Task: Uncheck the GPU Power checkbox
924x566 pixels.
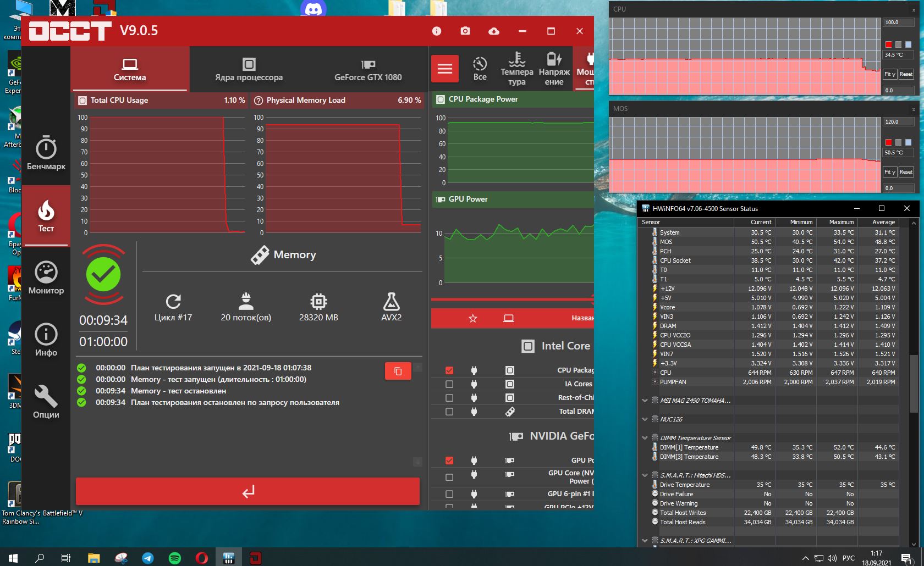Action: click(x=449, y=460)
